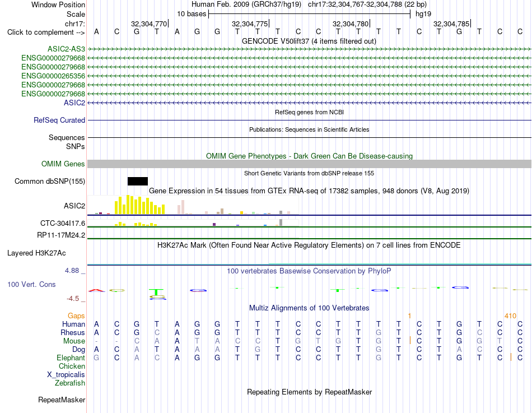This screenshot has height=413, width=532.
Task: Click the 'RefSeq genes from NCBI' title
Action: [x=309, y=112]
